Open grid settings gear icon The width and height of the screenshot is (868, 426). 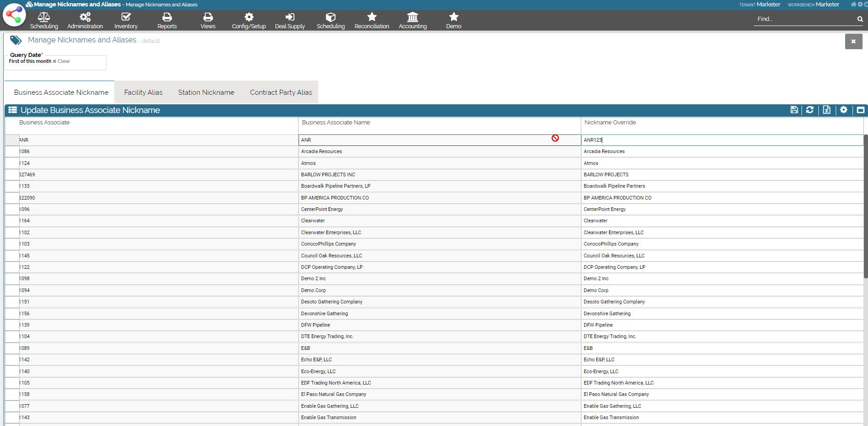843,110
